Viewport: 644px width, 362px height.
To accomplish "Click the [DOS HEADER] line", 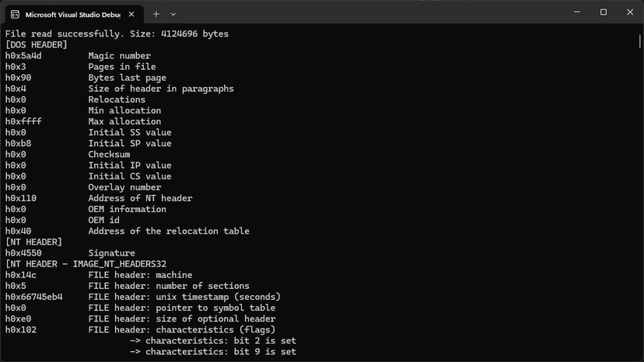I will [x=36, y=45].
